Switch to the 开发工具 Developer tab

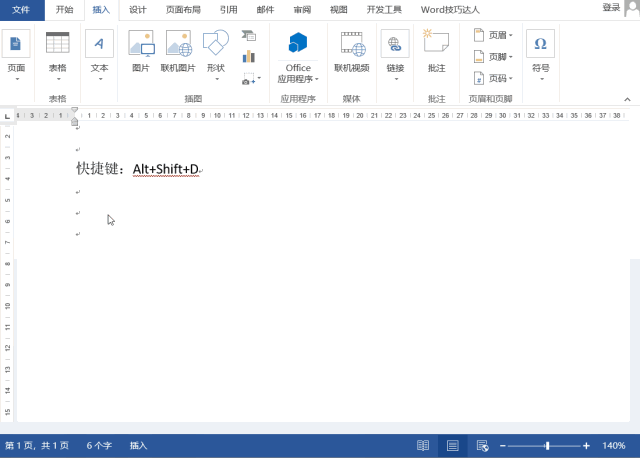tap(384, 10)
